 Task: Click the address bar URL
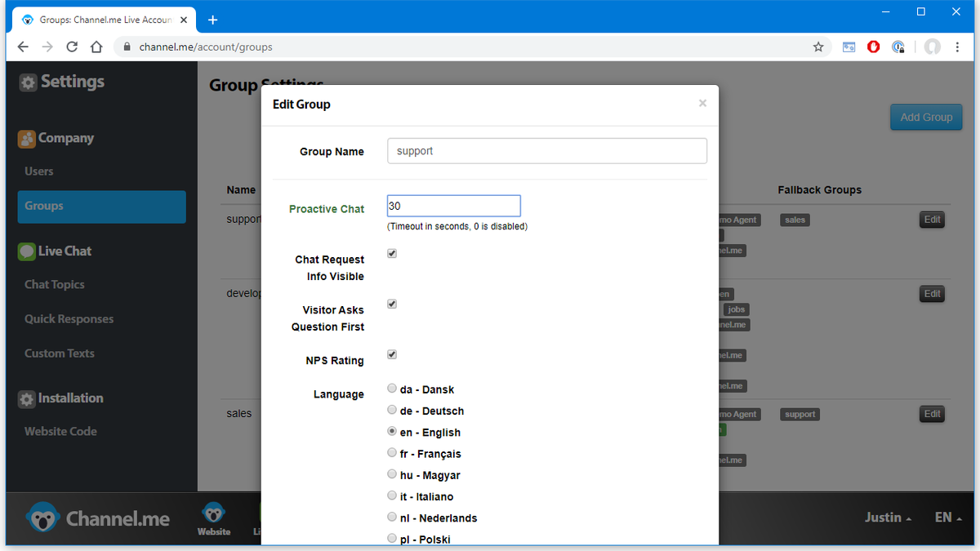pyautogui.click(x=206, y=47)
